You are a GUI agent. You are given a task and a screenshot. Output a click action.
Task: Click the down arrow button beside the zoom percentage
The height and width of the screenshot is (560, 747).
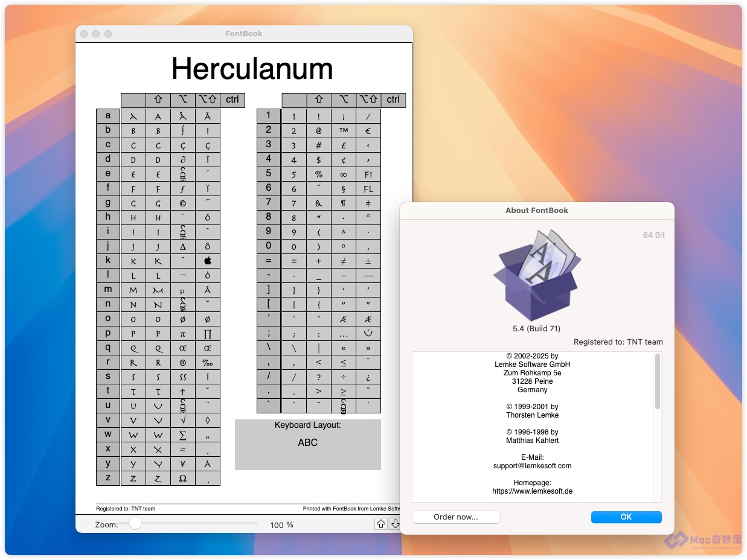(x=395, y=524)
